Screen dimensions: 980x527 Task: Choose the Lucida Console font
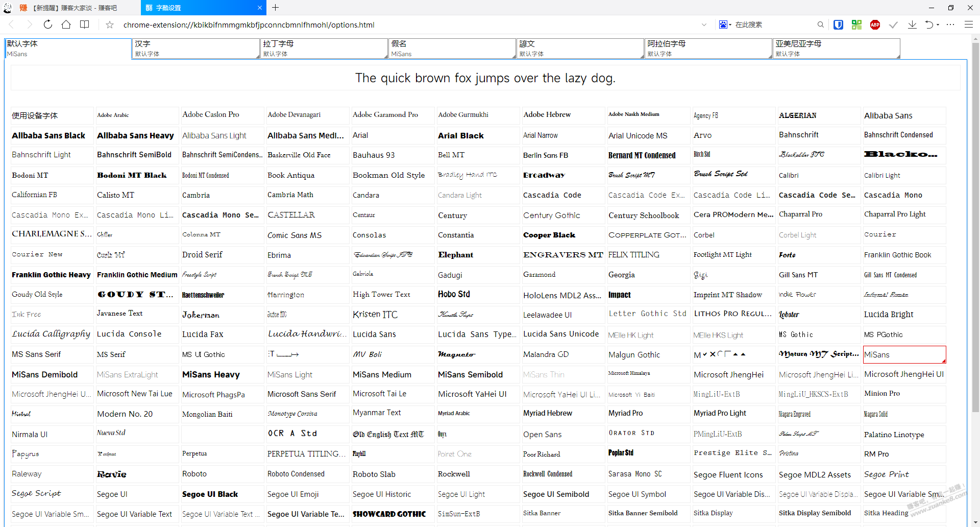point(137,334)
